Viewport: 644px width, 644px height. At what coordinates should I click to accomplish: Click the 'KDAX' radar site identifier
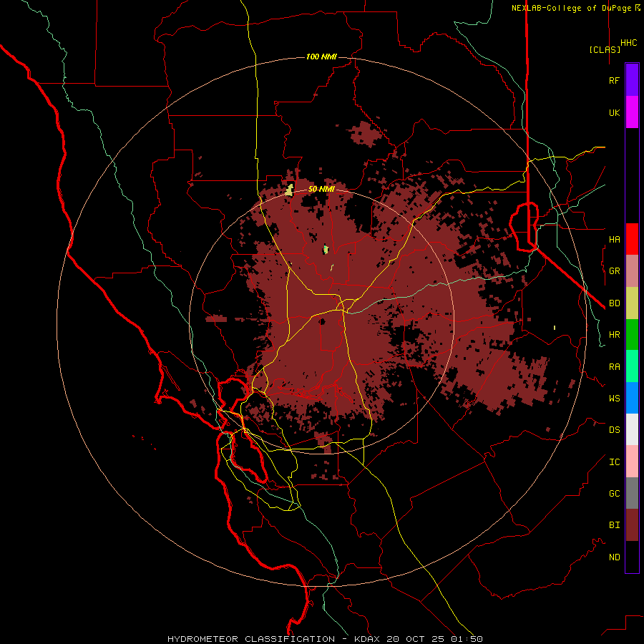coord(366,639)
